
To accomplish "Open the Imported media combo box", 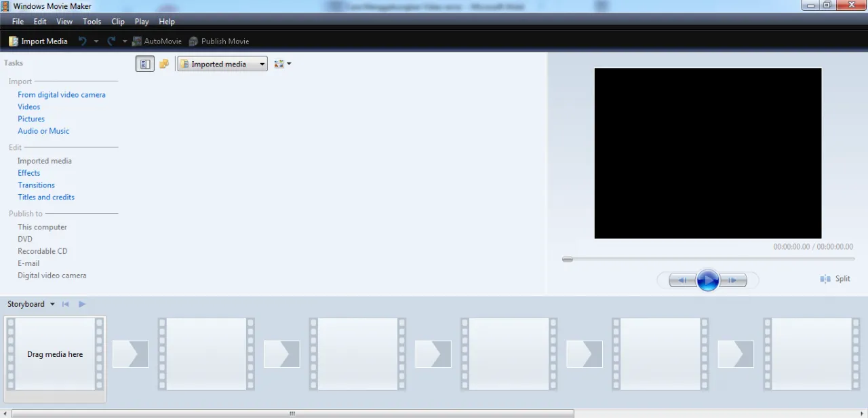I will [222, 64].
